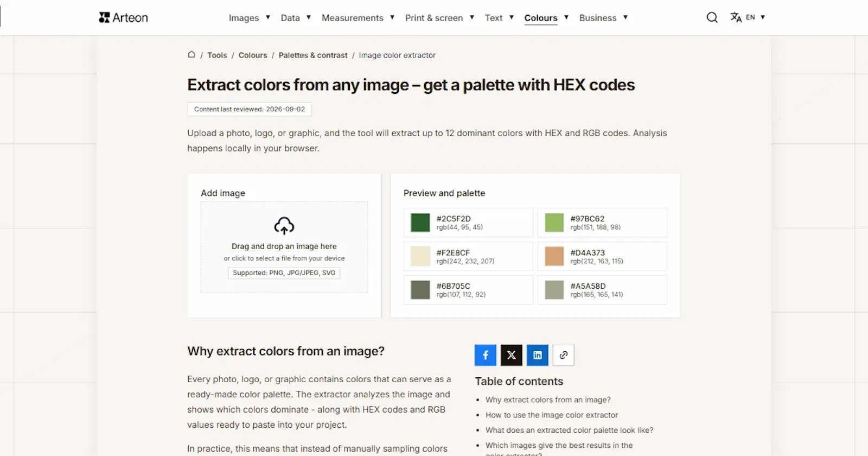Open the Colours menu
The width and height of the screenshot is (868, 456).
(x=541, y=18)
